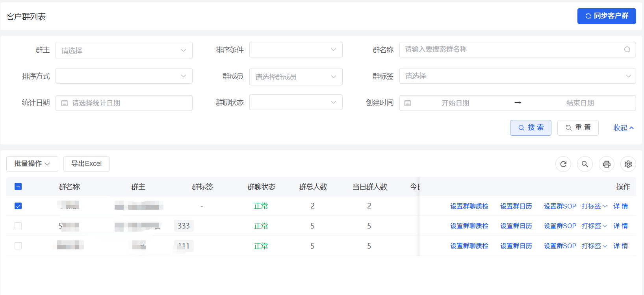Click calendar icon in 创建时间 field

(x=408, y=103)
